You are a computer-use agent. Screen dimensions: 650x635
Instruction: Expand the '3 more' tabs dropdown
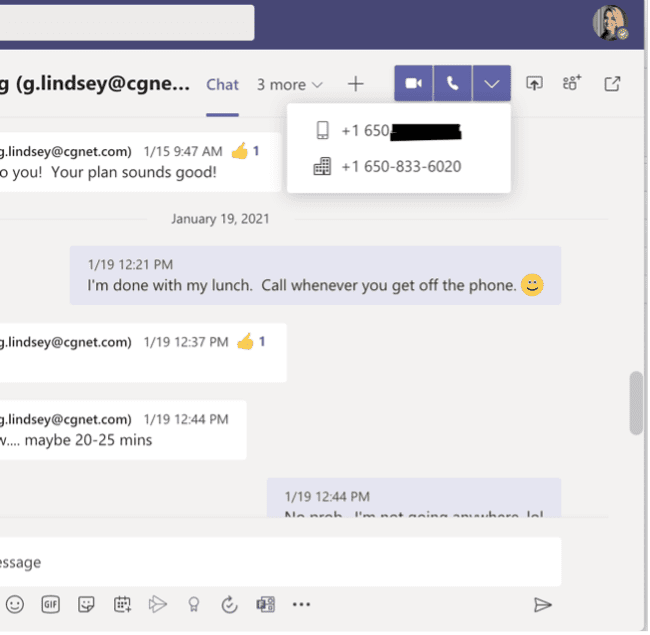pyautogui.click(x=289, y=85)
